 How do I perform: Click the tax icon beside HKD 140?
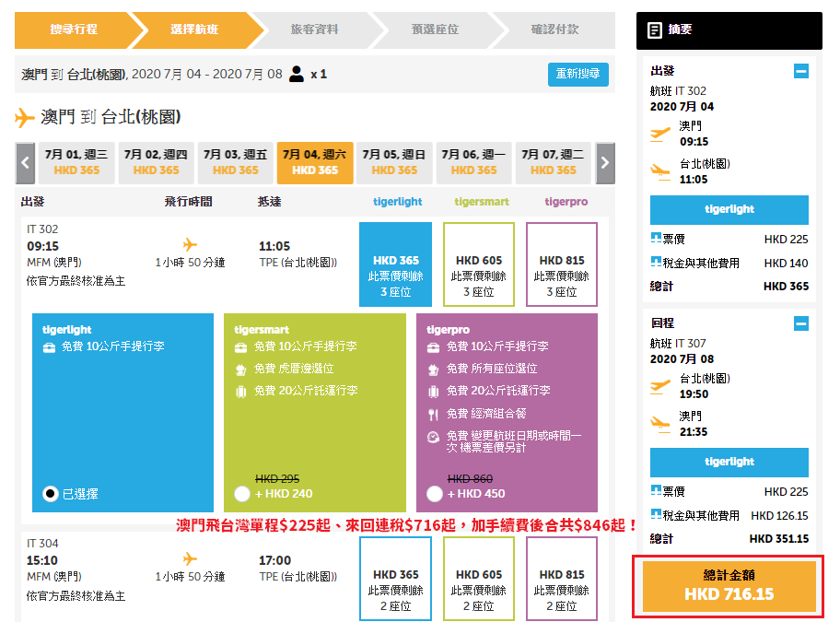pos(656,262)
